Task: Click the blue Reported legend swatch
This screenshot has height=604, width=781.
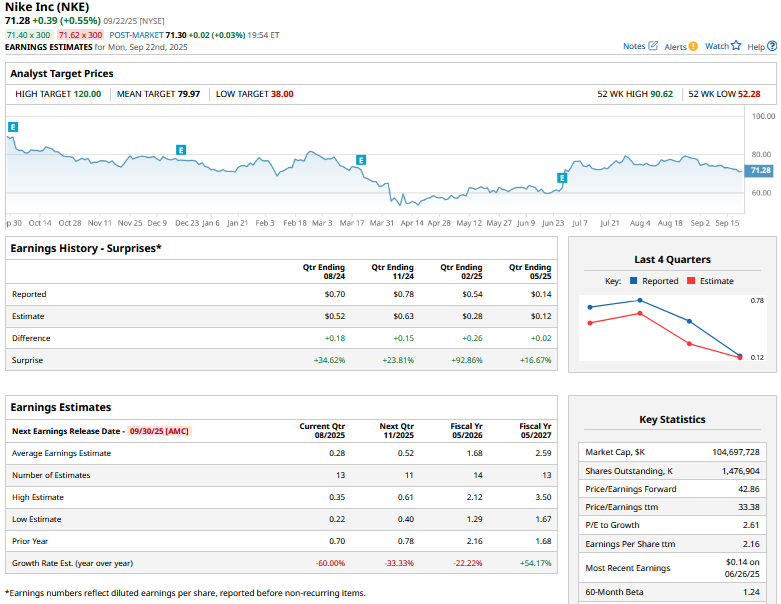Action: [634, 281]
